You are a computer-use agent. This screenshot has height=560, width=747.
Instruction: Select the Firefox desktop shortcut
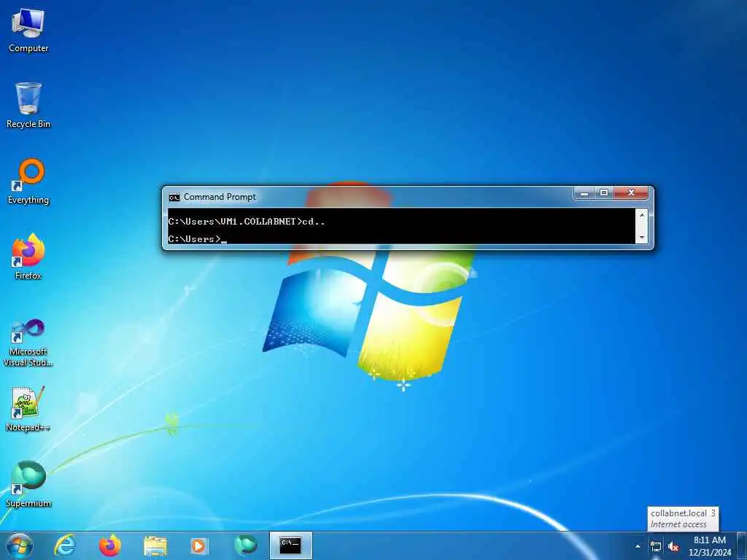coord(28,257)
